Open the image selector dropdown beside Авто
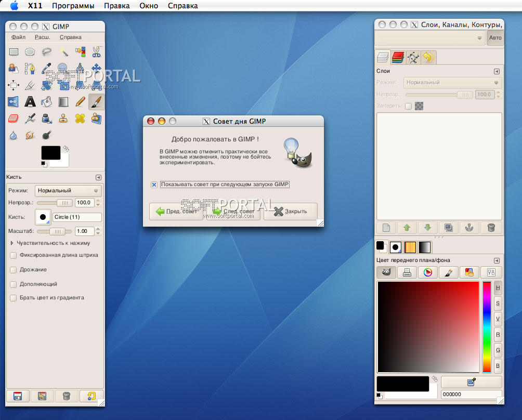 [x=430, y=38]
